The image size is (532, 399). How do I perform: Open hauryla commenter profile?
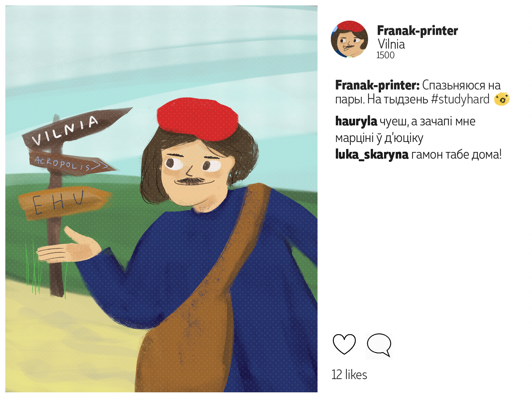pos(356,121)
